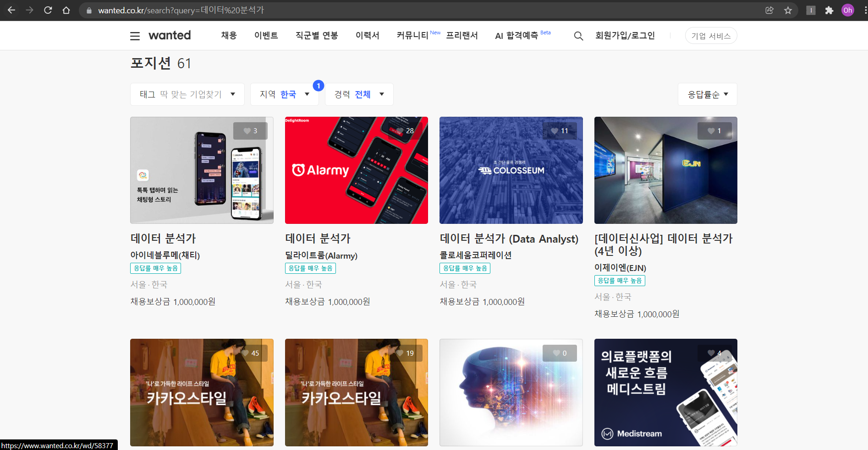868x450 pixels.
Task: Open the Chrome profile avatar 'Oh'
Action: (x=848, y=10)
